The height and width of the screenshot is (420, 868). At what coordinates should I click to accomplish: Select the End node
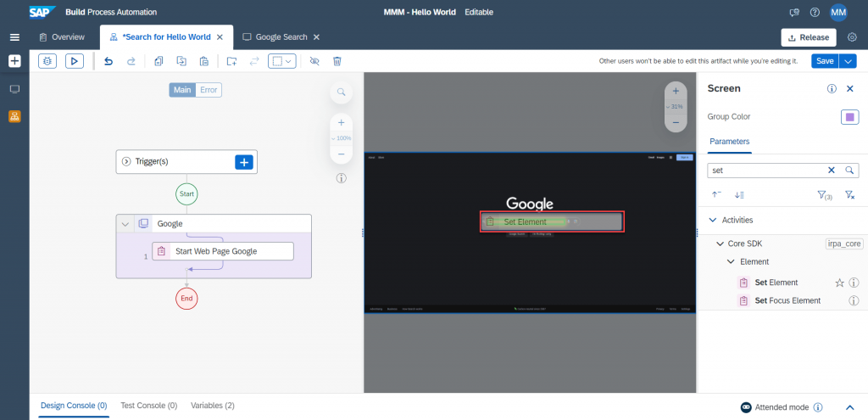[x=186, y=298]
